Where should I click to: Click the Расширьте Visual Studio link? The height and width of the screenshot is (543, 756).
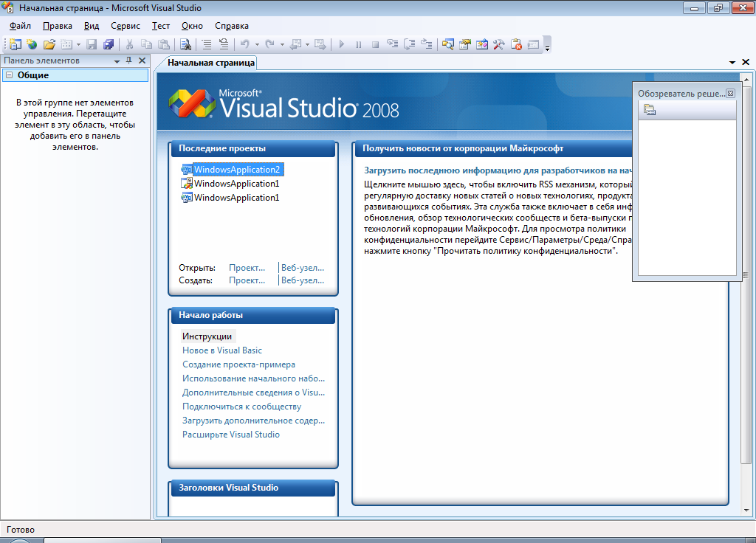pyautogui.click(x=231, y=435)
